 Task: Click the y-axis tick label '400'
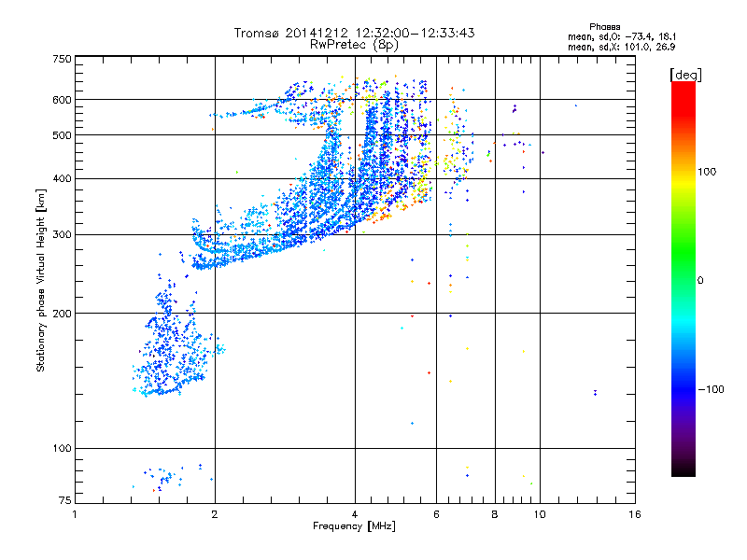point(63,178)
